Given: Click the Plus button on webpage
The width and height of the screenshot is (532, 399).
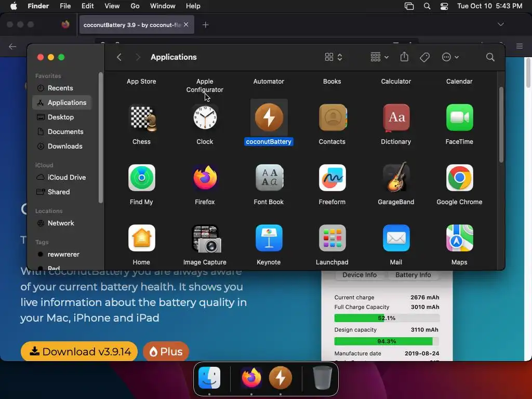Looking at the screenshot, I should point(166,352).
